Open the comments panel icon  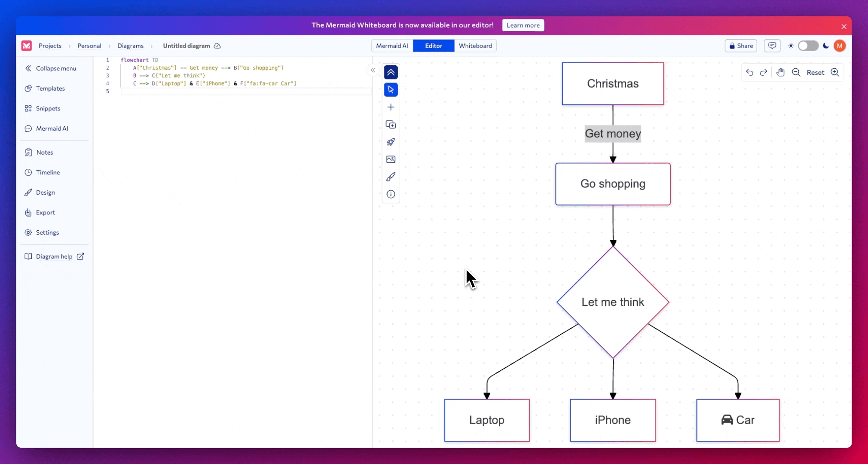[x=772, y=46]
